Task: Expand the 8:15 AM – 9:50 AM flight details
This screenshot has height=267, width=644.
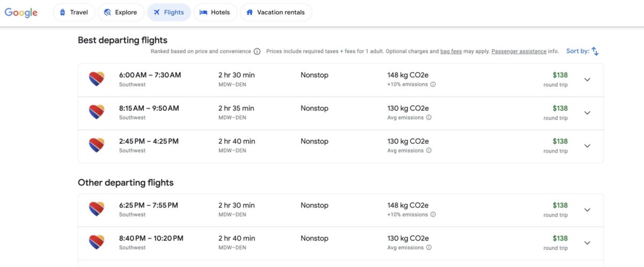Action: pos(587,113)
